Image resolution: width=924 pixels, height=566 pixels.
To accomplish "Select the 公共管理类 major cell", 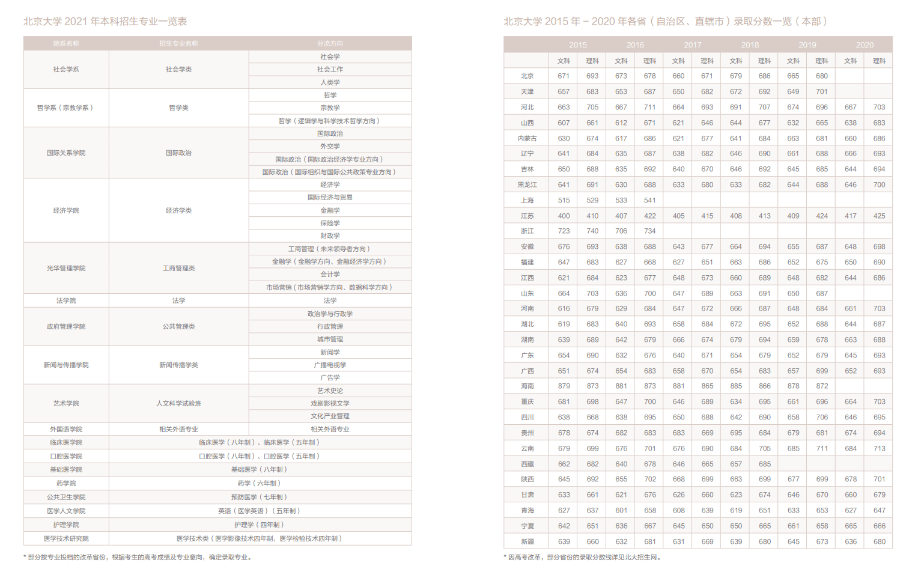I will (x=178, y=326).
